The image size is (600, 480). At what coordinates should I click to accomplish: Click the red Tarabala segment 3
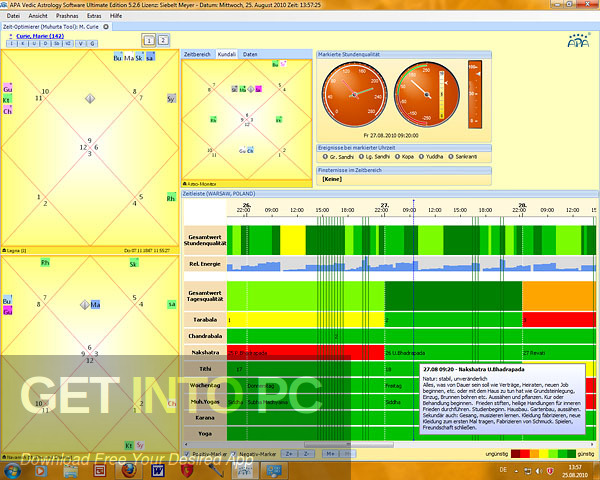pos(559,320)
